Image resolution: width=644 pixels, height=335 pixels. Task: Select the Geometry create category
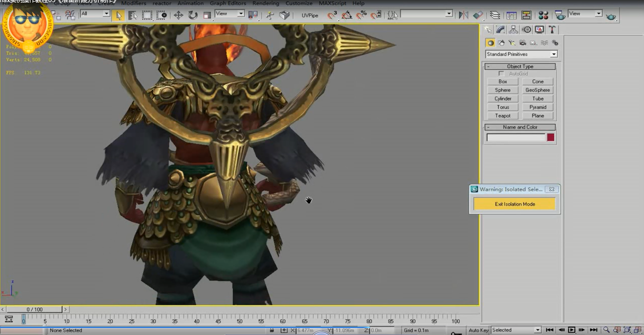(x=491, y=43)
